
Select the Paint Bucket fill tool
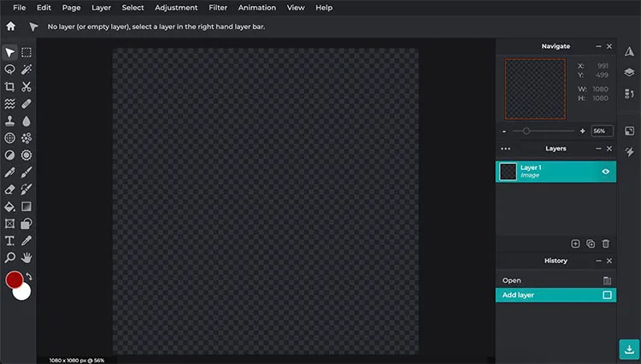click(9, 207)
